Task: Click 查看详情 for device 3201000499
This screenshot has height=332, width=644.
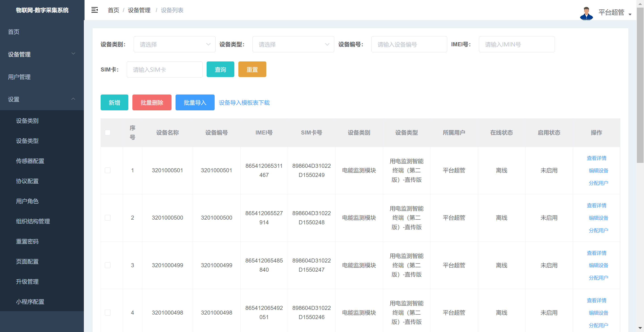Action: 597,253
